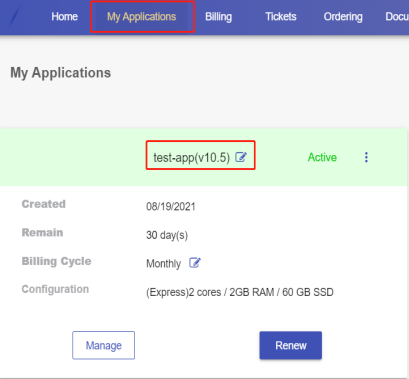Go to the Home menu item
The height and width of the screenshot is (379, 409).
tap(64, 17)
